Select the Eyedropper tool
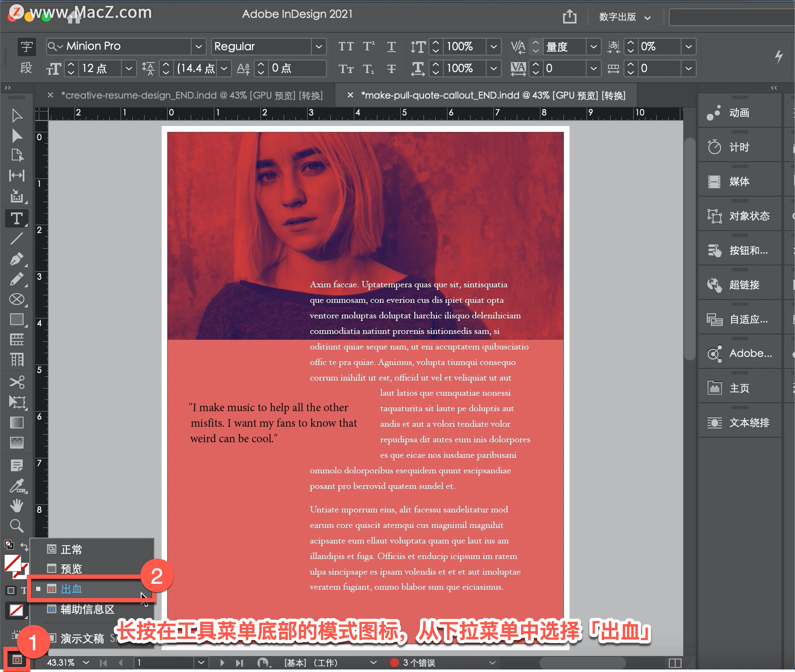Viewport: 795px width, 672px height. (17, 486)
